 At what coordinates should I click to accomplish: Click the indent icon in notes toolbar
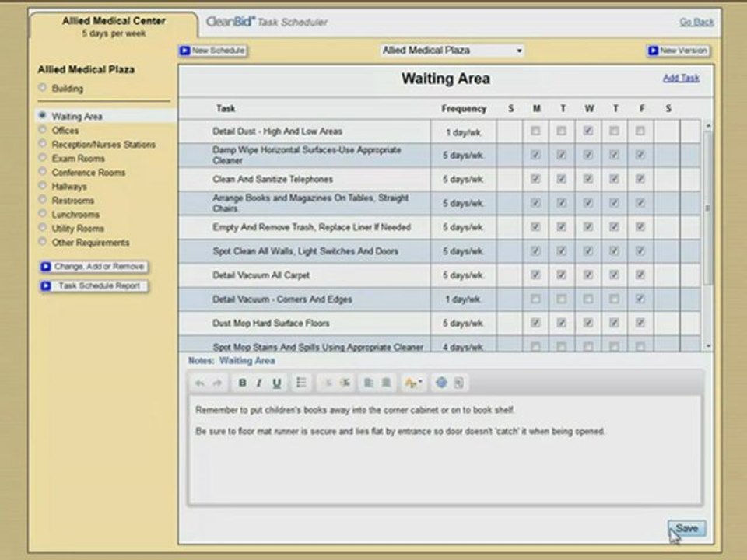click(x=345, y=383)
